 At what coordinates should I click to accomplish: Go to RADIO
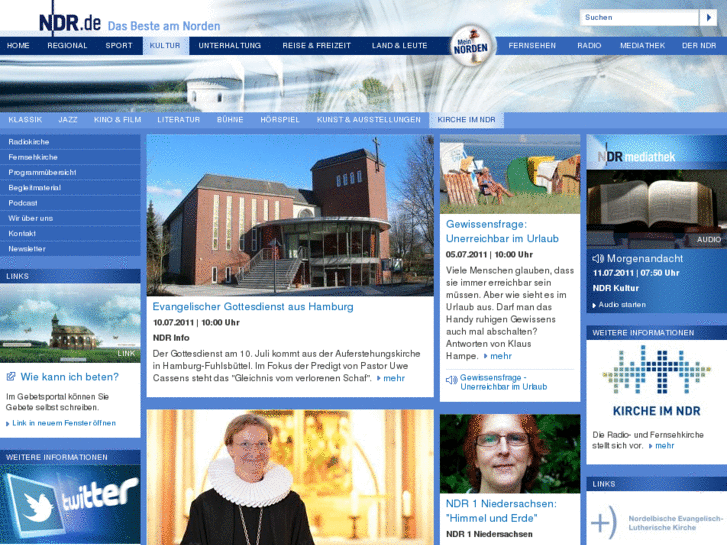coord(589,45)
